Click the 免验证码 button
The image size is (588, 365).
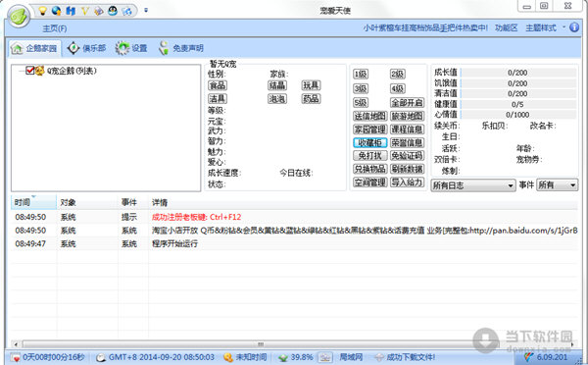click(x=407, y=155)
